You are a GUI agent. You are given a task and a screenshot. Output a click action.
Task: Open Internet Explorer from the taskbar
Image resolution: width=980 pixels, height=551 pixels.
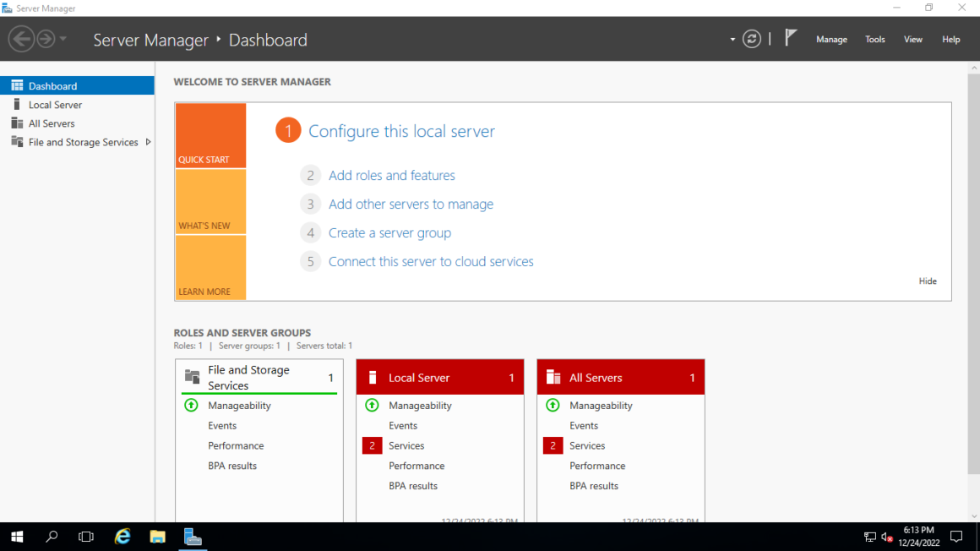coord(122,537)
